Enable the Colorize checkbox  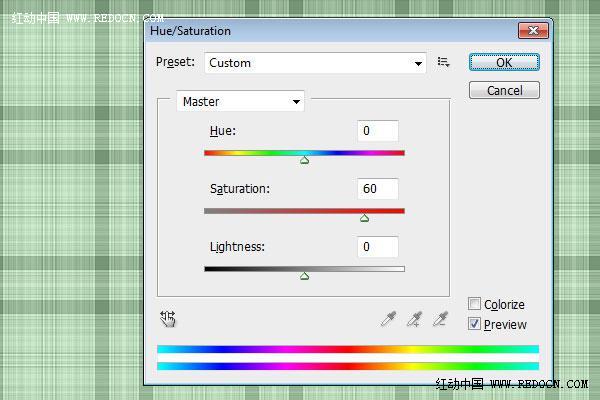(x=474, y=304)
